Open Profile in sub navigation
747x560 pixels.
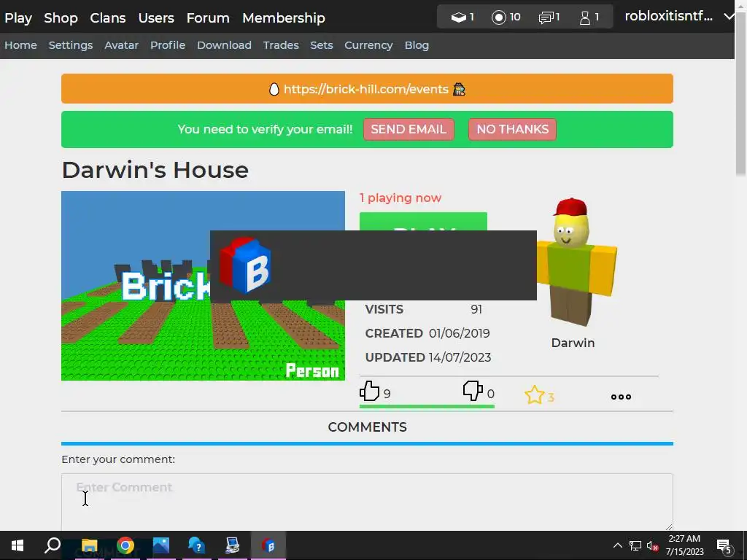pos(168,45)
